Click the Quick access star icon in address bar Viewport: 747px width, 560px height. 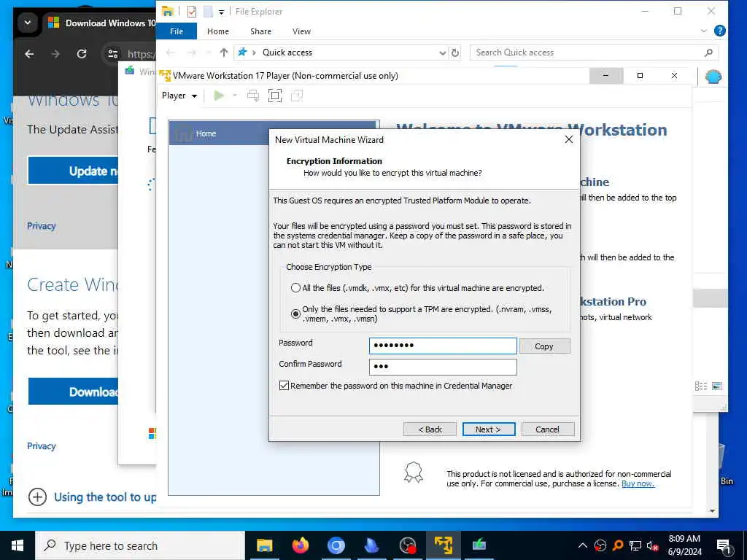[242, 52]
